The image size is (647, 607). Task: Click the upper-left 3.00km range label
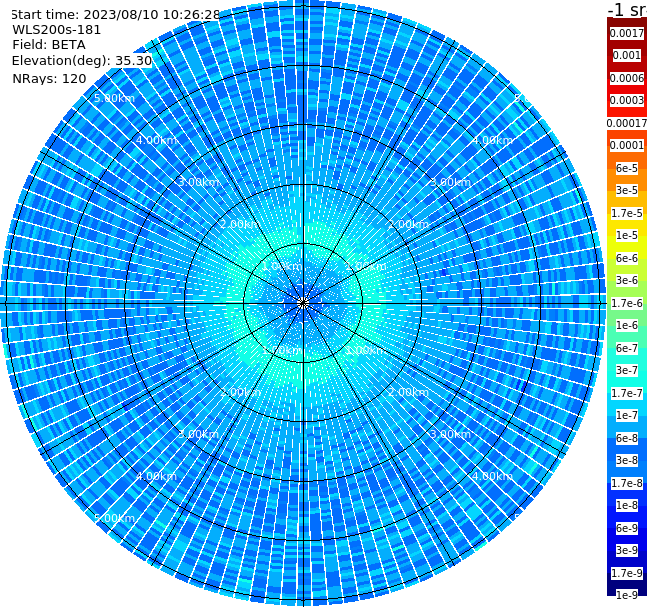tap(198, 182)
